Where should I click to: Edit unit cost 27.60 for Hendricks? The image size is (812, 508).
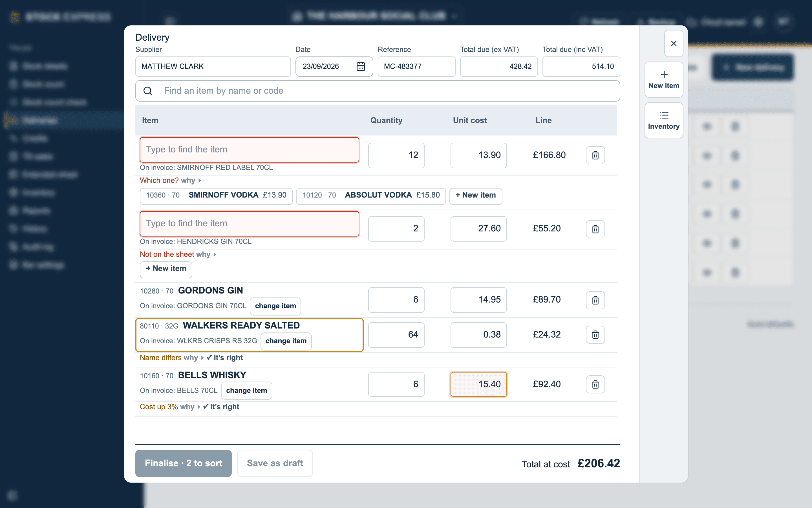478,229
